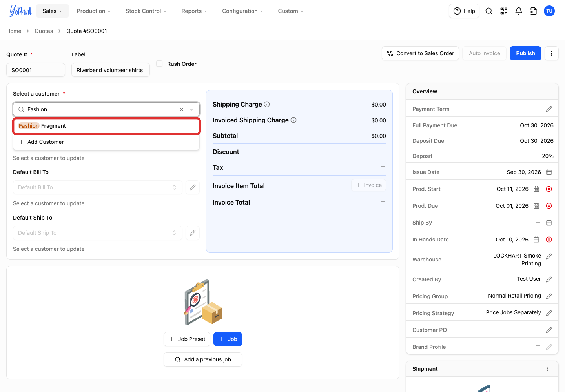Edit the Warehouse with pencil icon
The image size is (565, 392).
(x=549, y=256)
